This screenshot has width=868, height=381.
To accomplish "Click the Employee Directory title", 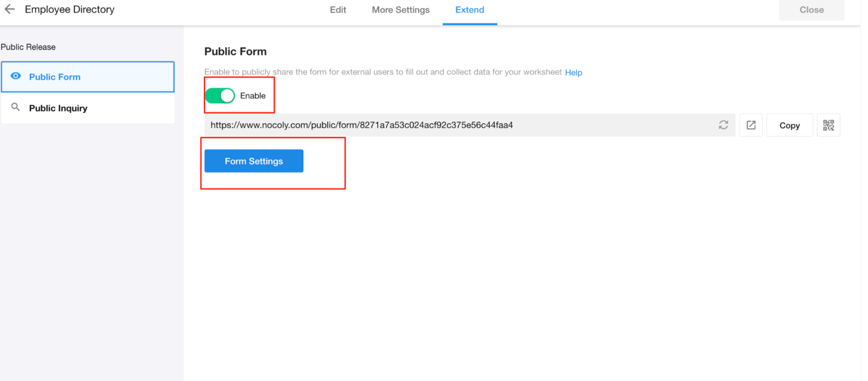I will coord(70,9).
